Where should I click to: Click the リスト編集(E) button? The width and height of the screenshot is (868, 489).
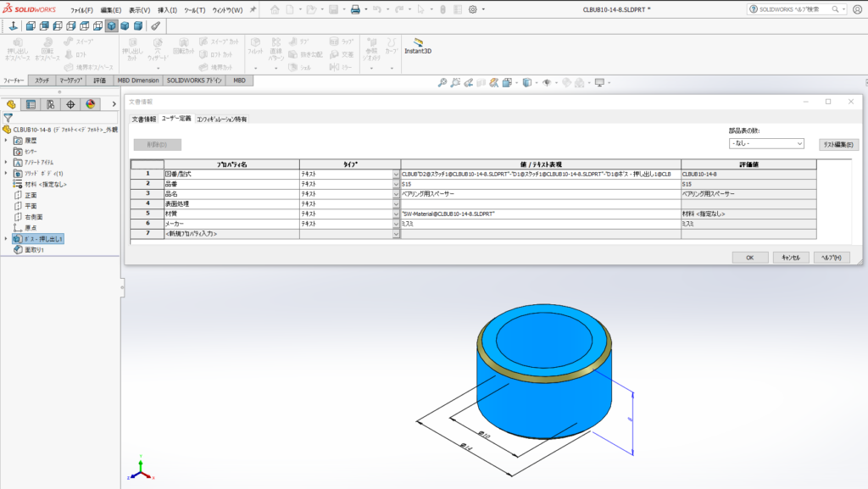pos(839,144)
